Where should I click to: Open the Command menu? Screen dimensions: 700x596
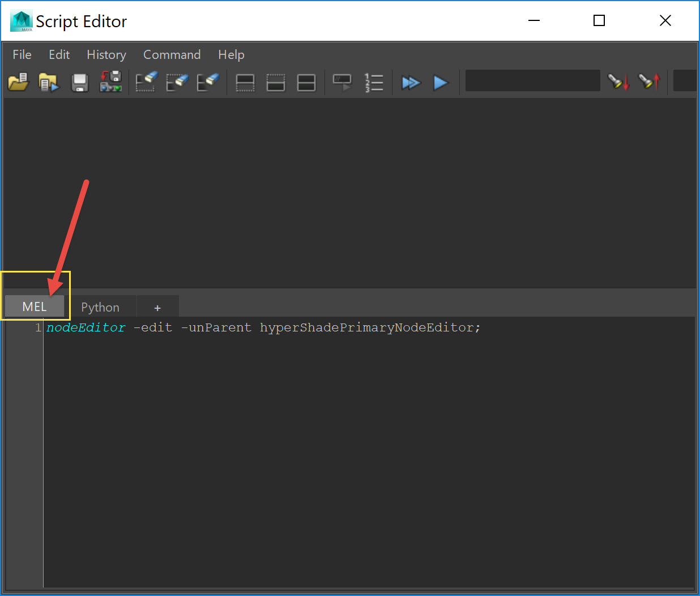click(x=172, y=54)
